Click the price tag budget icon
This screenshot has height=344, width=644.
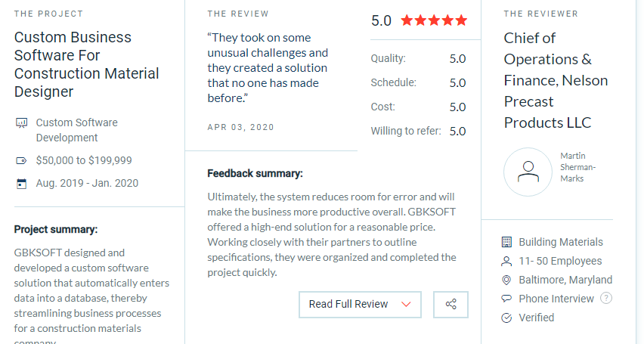pyautogui.click(x=21, y=161)
